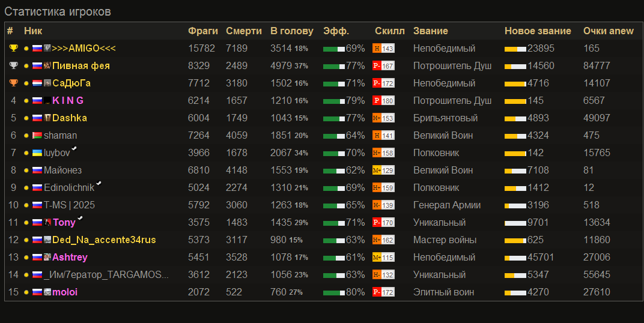Click the silver trophy beside Пивная фея
Viewport: 644px width, 323px height.
click(x=13, y=65)
